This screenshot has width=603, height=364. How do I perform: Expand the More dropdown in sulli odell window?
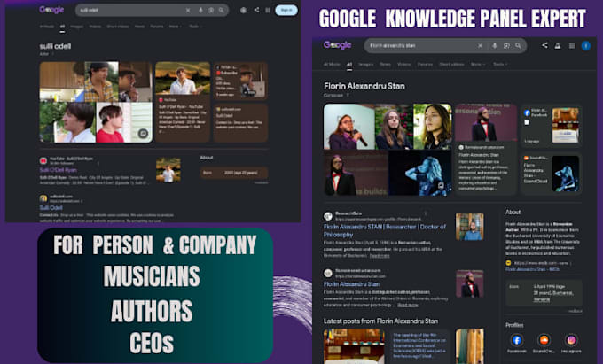pyautogui.click(x=176, y=27)
